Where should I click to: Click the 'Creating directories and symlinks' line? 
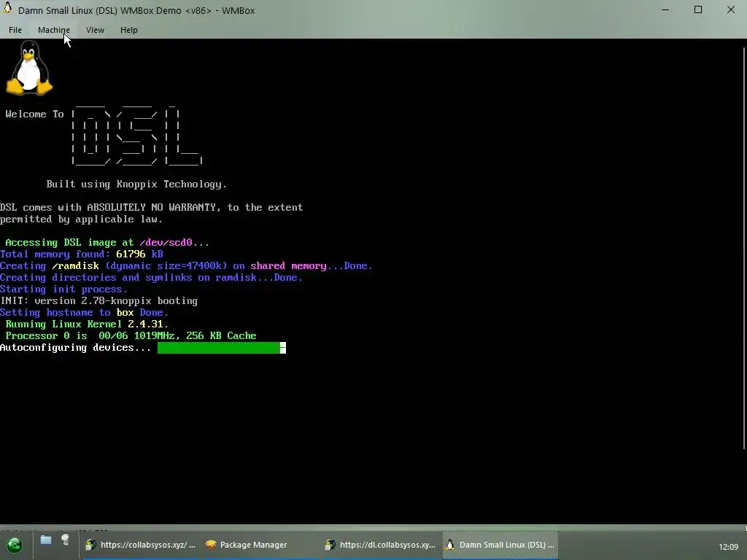pos(151,278)
